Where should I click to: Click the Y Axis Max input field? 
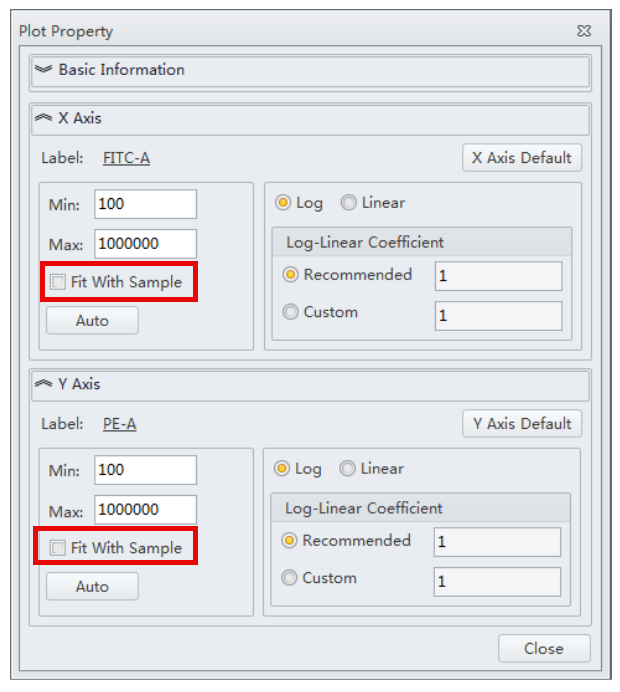click(145, 510)
